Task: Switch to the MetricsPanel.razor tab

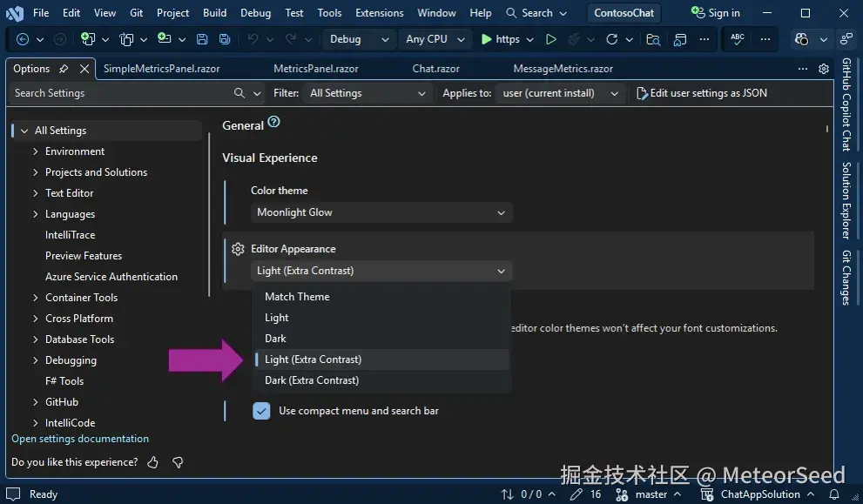Action: point(316,69)
